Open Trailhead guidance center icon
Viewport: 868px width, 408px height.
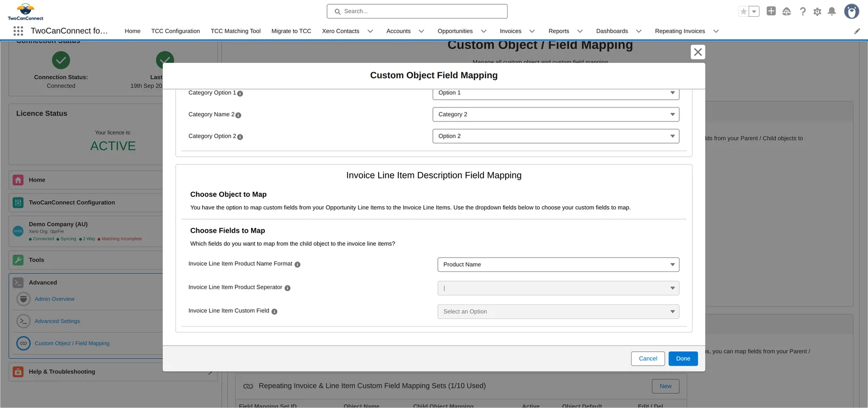coord(787,11)
